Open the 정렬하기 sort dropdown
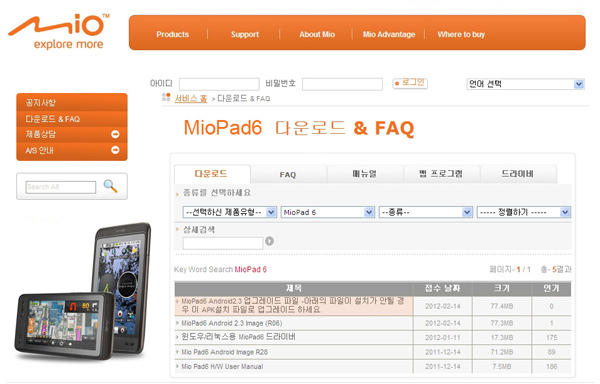600x384 pixels. [x=523, y=212]
